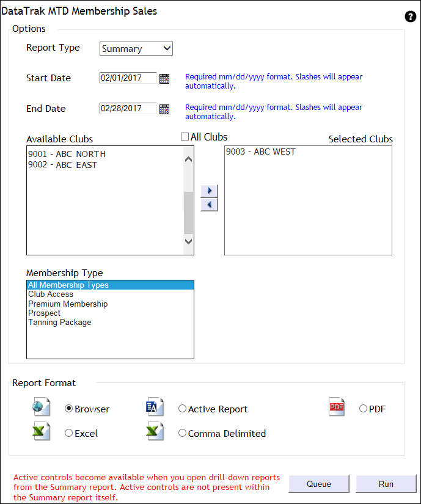Open the help question mark icon
The image size is (421, 504).
click(410, 17)
